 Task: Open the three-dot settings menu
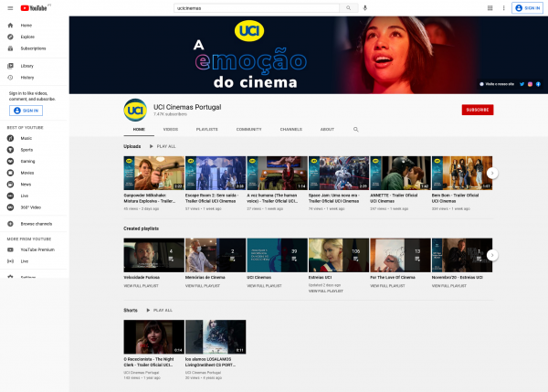[502, 8]
